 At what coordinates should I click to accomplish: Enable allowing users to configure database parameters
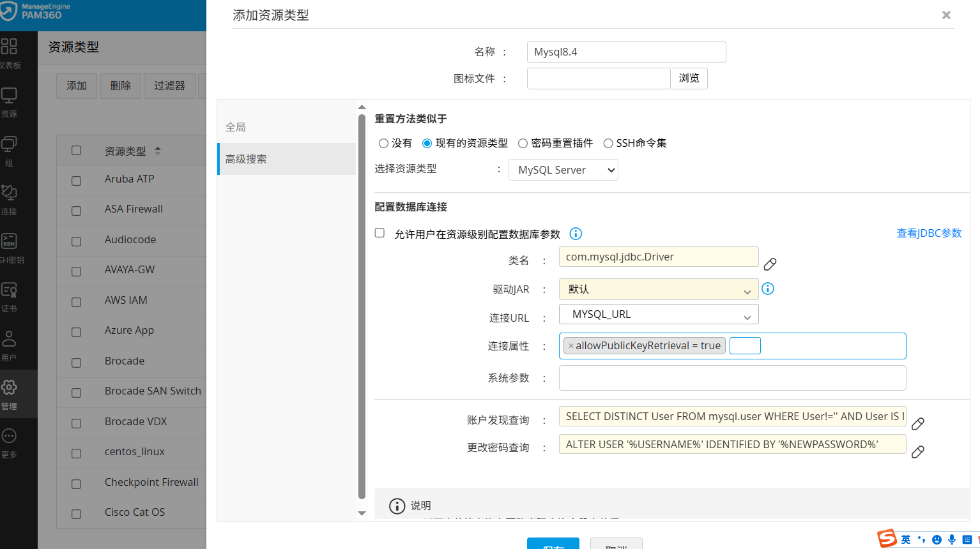[x=379, y=233]
